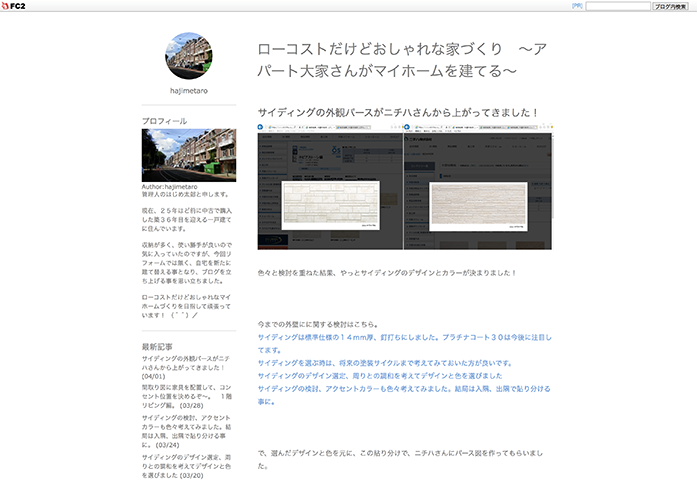Click the プロフィール section heading
The image size is (697, 481).
(164, 121)
